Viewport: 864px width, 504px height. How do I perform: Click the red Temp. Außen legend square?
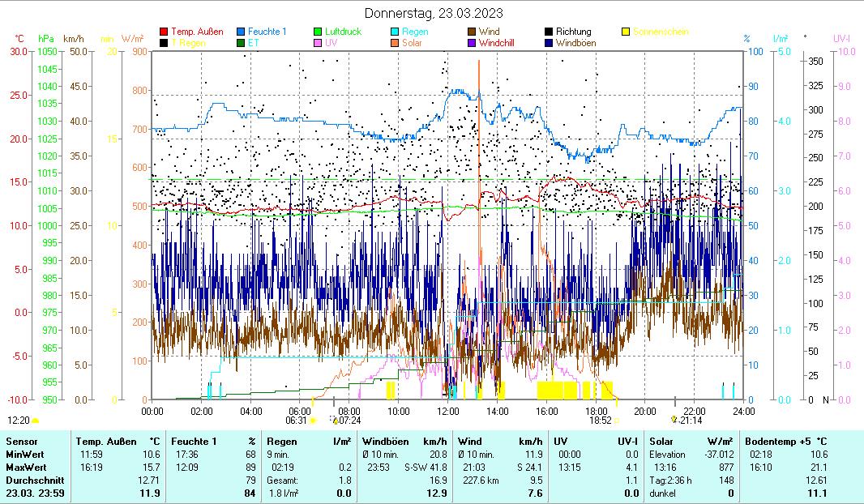pos(165,32)
